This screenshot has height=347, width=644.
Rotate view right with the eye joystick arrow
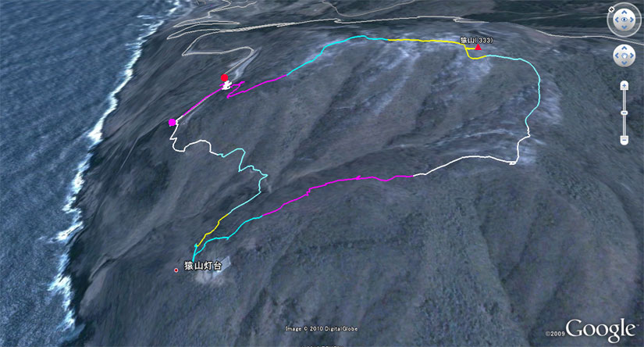632,20
